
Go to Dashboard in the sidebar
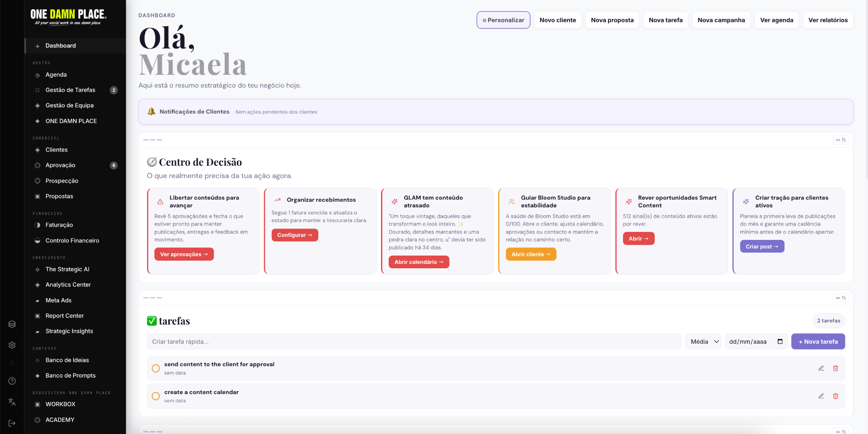(x=75, y=46)
